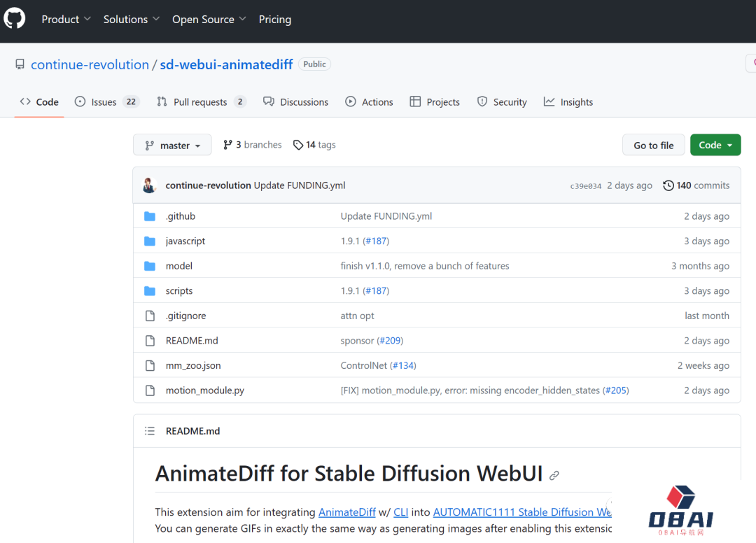The width and height of the screenshot is (756, 543).
Task: Click the tags label icon
Action: coord(298,145)
